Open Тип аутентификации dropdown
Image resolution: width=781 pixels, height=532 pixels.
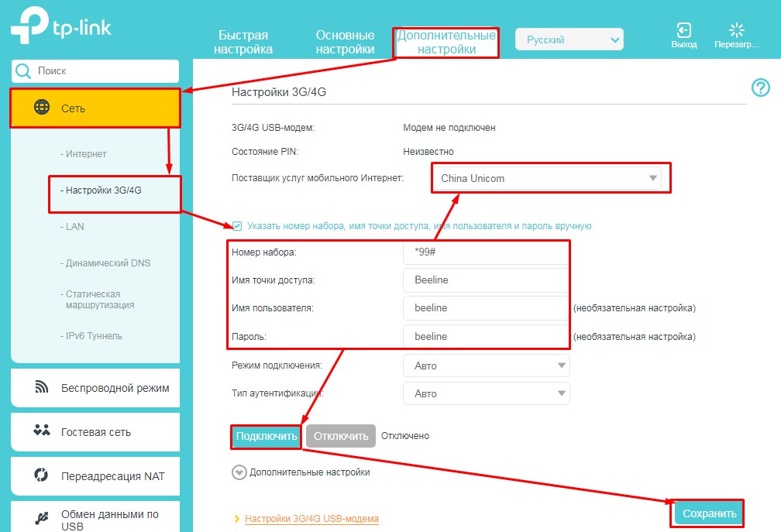pyautogui.click(x=486, y=393)
